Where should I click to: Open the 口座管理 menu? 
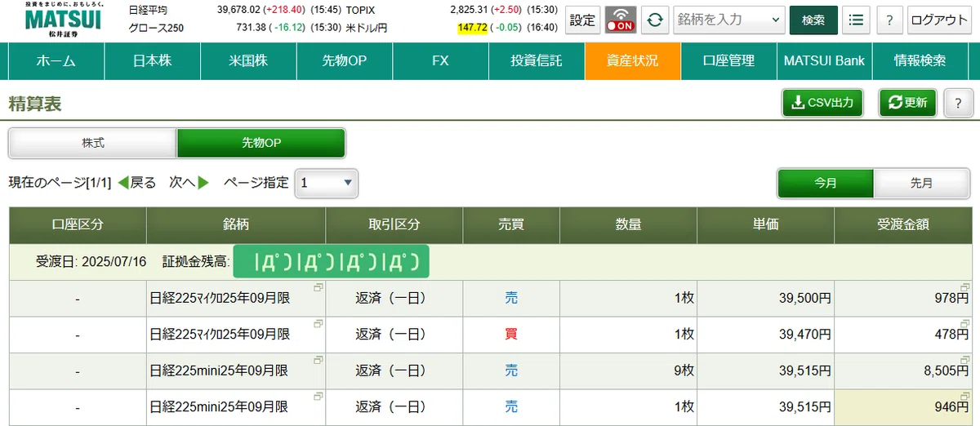(728, 60)
